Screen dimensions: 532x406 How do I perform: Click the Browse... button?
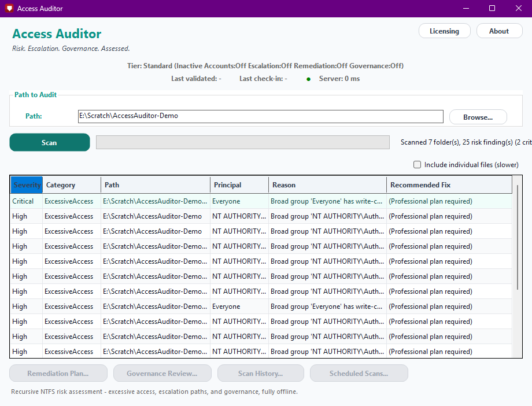pyautogui.click(x=478, y=117)
